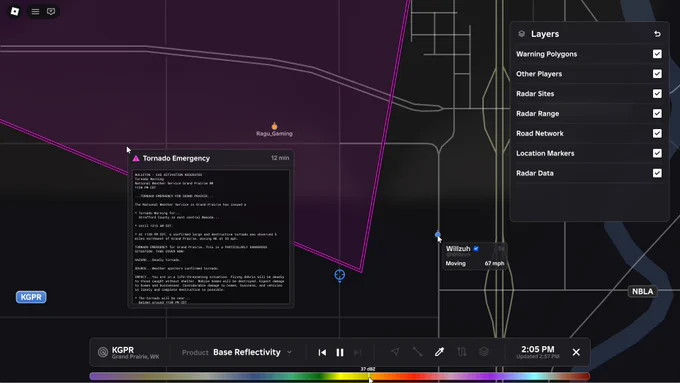Open the chat bubble icon
Viewport: 680px width, 383px height.
coord(51,12)
